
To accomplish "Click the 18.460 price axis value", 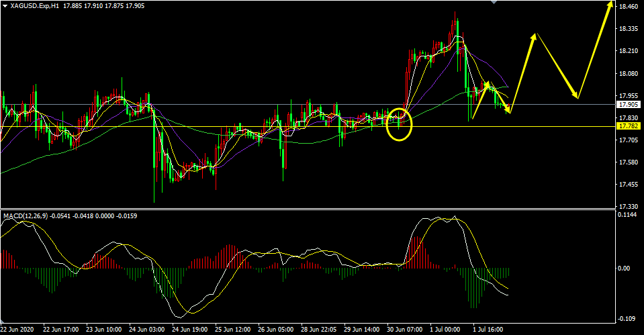I will [x=629, y=7].
